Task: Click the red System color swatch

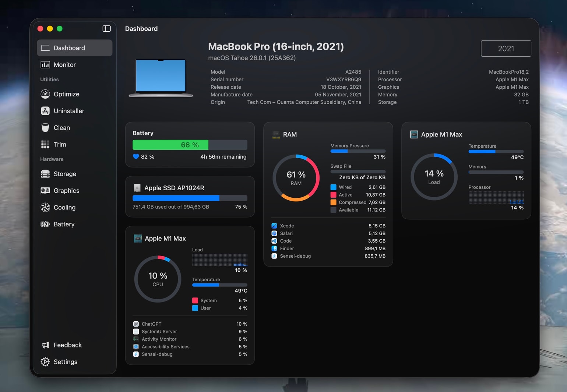Action: 195,301
